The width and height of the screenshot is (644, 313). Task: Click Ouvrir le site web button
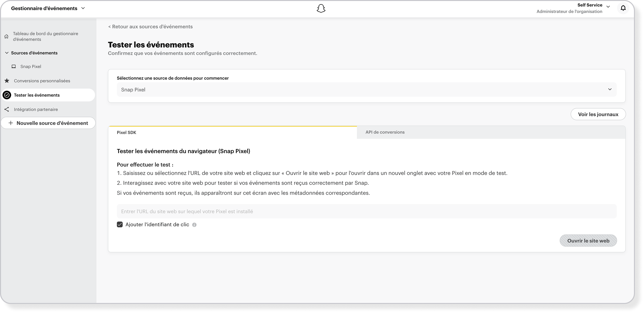coord(588,241)
